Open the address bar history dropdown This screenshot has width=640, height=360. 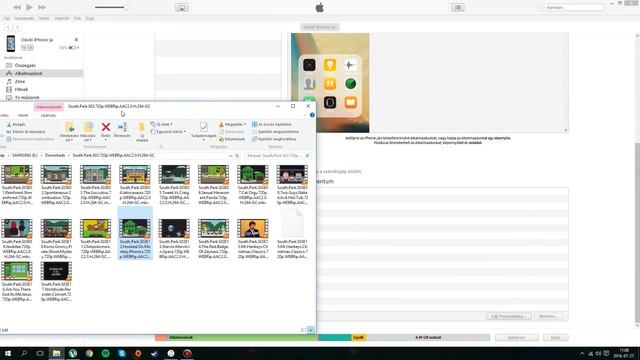(x=230, y=156)
